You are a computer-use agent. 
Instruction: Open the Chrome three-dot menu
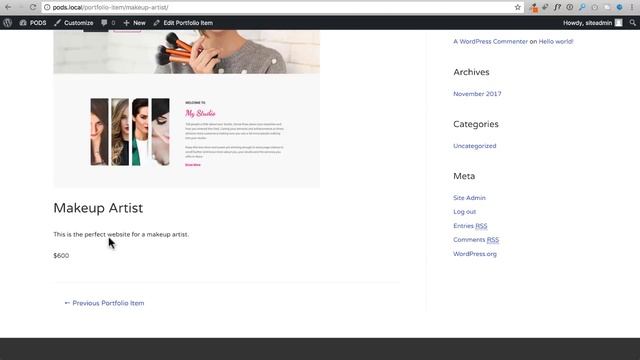(x=632, y=7)
